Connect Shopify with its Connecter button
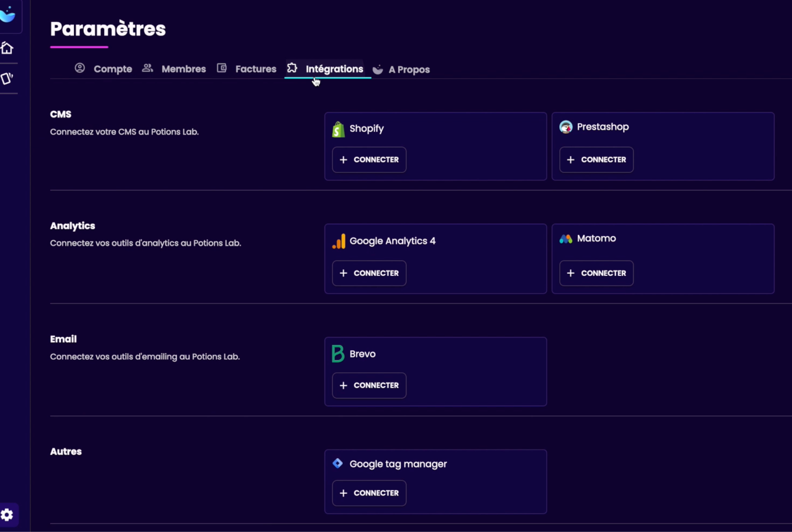Image resolution: width=792 pixels, height=532 pixels. (369, 160)
